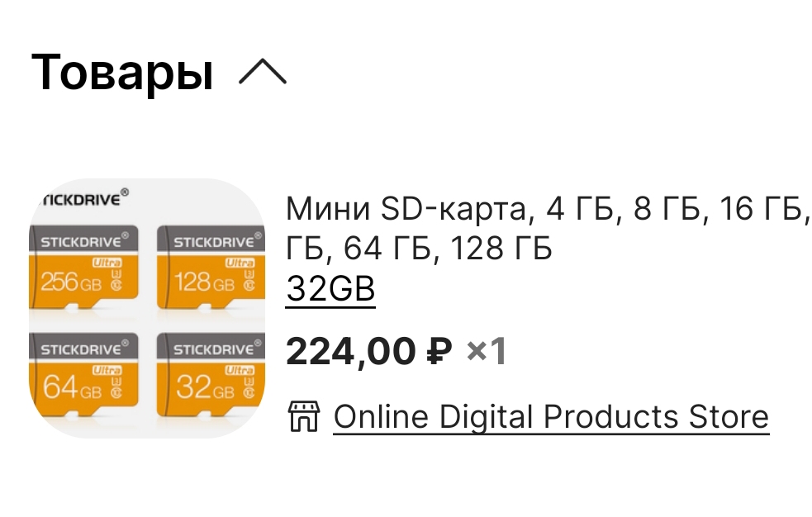This screenshot has height=517, width=812.
Task: Open the Online Digital Products Store link
Action: click(551, 416)
